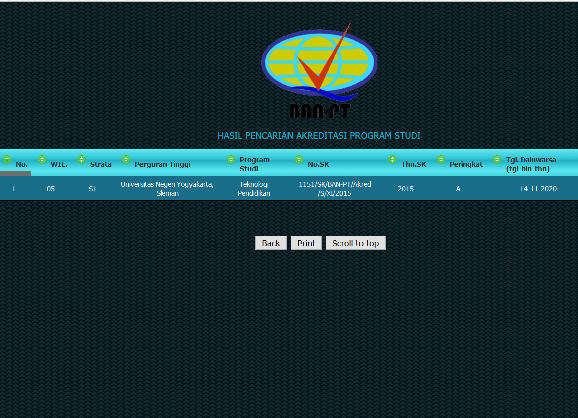578x418 pixels.
Task: Click the Hasil Pencarian Akreditasi heading
Action: [319, 136]
